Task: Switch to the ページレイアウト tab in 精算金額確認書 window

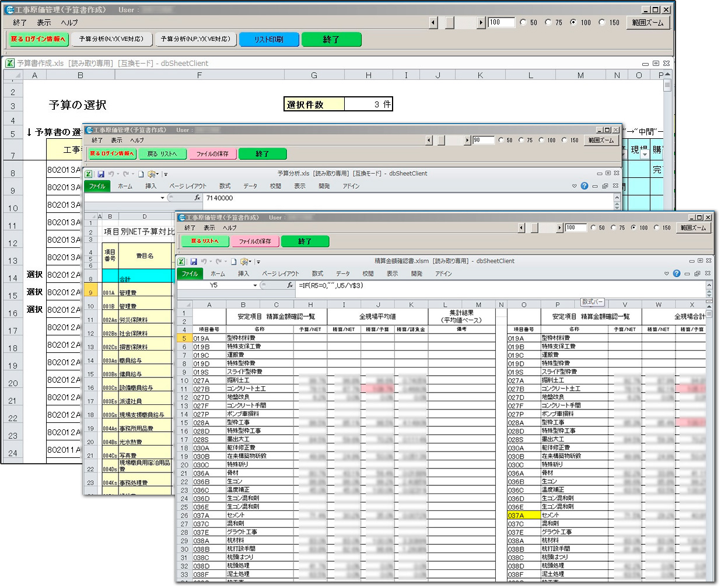Action: pos(281,274)
